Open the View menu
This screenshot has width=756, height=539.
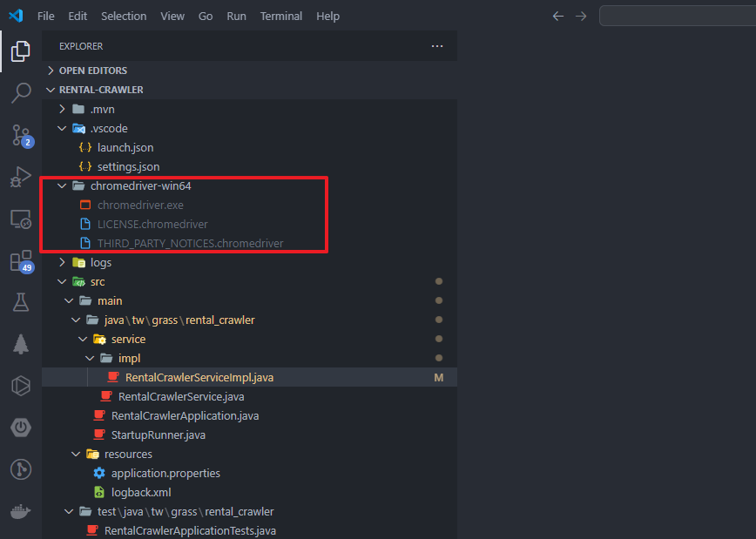172,16
